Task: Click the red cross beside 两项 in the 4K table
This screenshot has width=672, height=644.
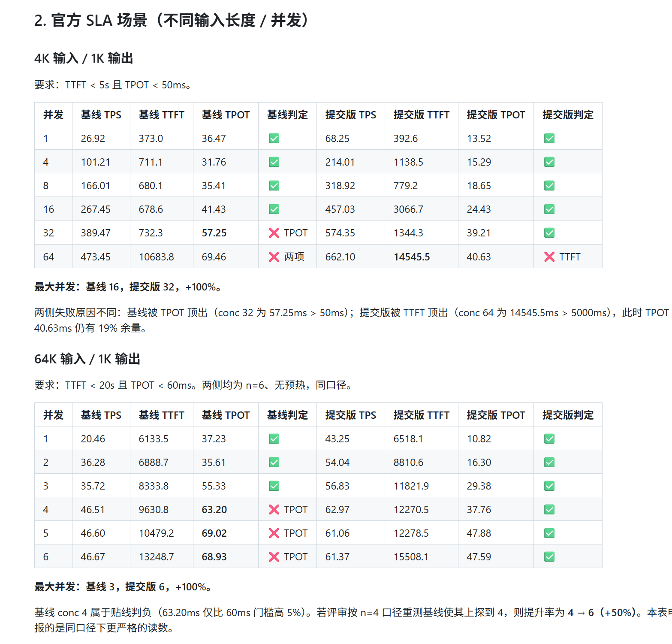Action: point(274,257)
